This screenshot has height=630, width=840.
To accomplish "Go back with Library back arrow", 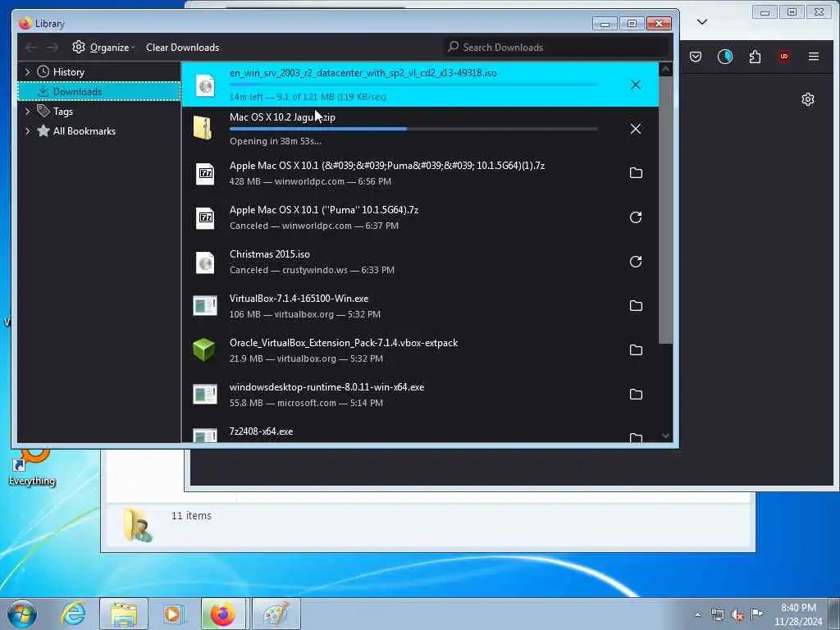I will [31, 48].
